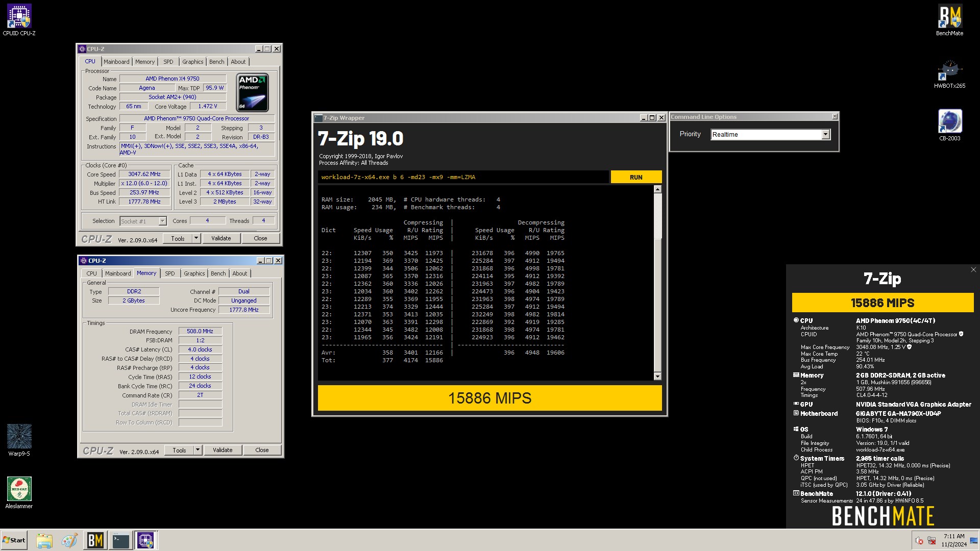Click the GPU icon in BenchMate overlay
Screen dimensions: 980x551
coord(796,404)
